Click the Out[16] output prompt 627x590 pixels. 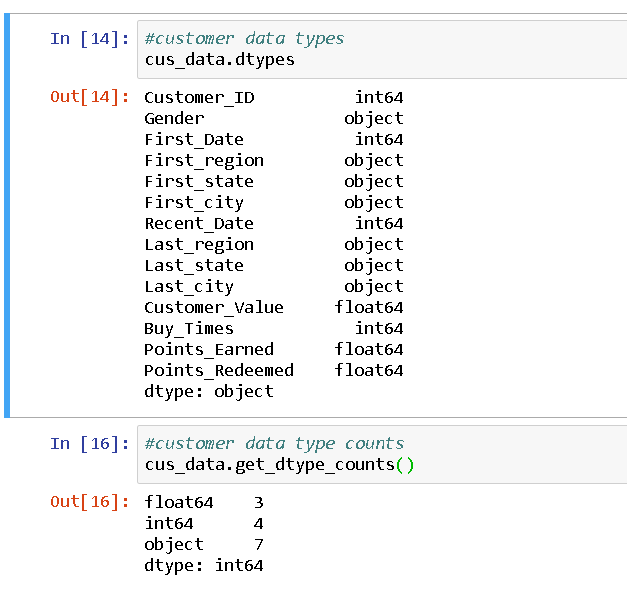point(90,502)
